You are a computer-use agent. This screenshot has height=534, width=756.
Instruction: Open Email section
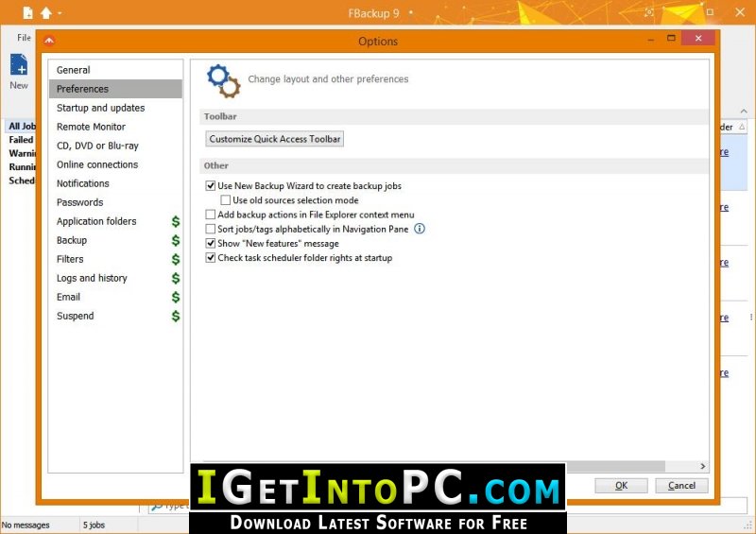(115, 297)
